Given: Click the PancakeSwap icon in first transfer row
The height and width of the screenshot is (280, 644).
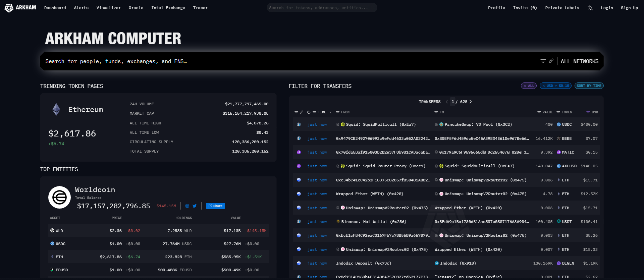Looking at the screenshot, I should (441, 124).
